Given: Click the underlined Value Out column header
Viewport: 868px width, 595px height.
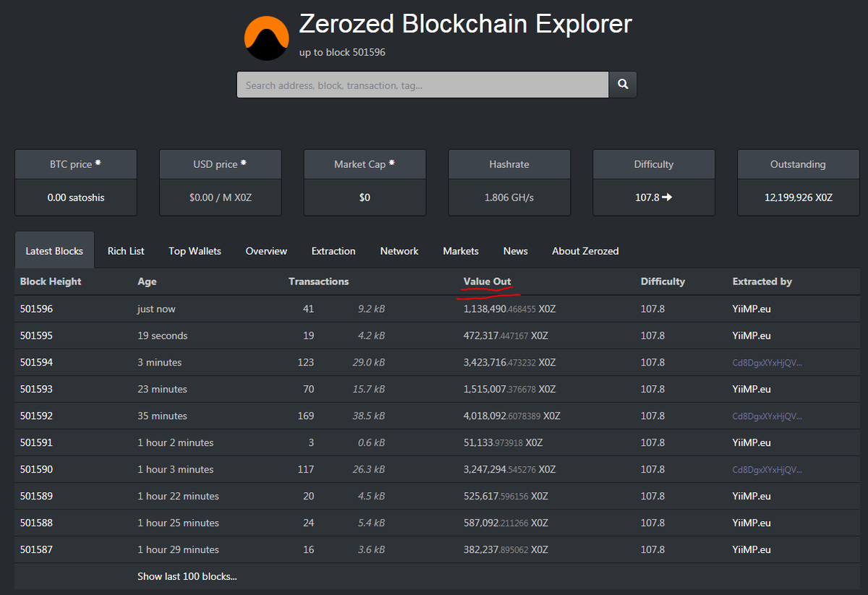Looking at the screenshot, I should [x=488, y=282].
